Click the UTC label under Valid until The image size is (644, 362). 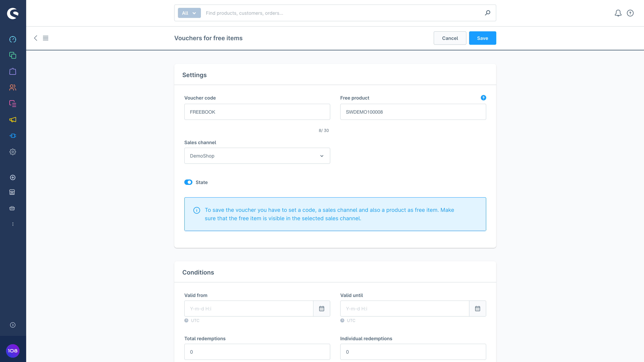[351, 321]
